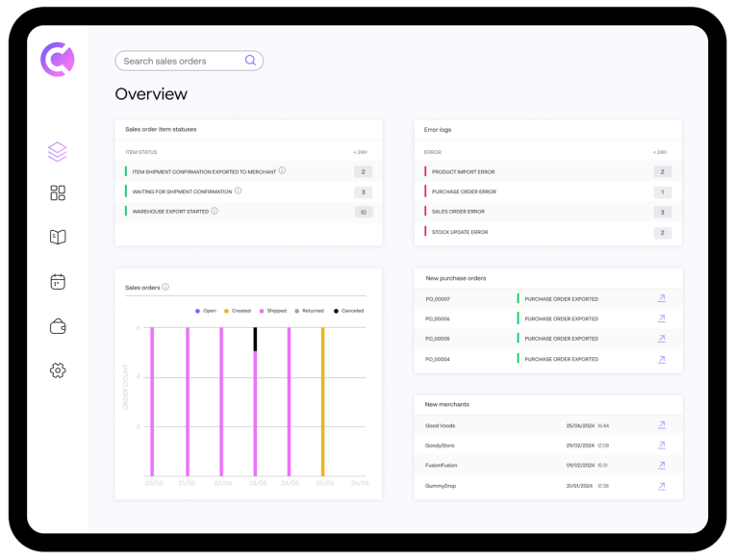Open the stacked layers sidebar icon
Viewport: 734px width, 560px height.
(x=58, y=152)
